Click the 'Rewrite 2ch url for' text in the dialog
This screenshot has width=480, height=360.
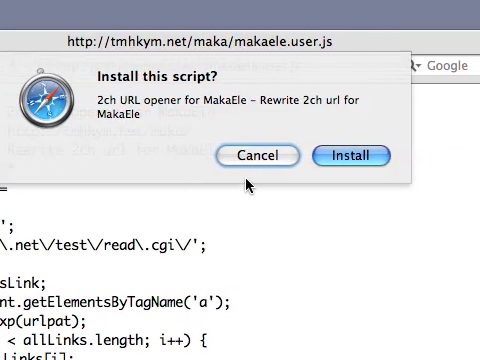[x=309, y=100]
